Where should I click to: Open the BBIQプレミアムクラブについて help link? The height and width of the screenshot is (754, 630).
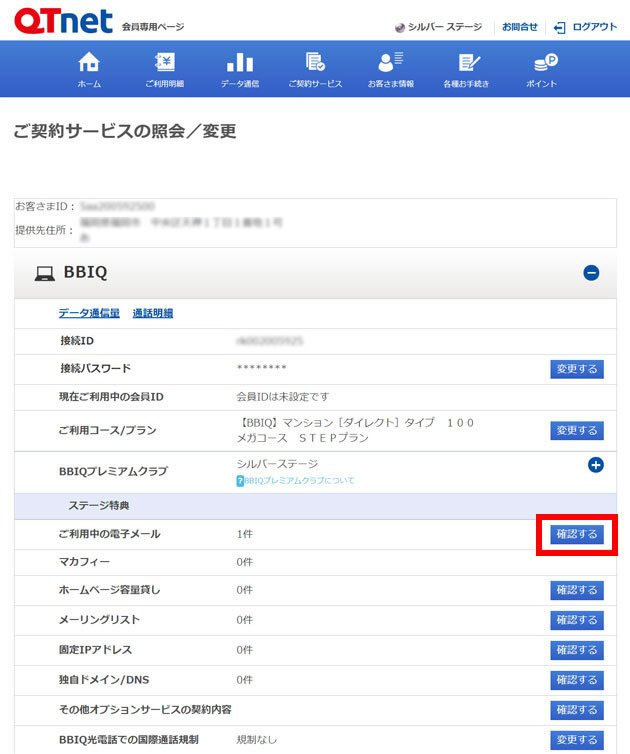click(x=296, y=481)
